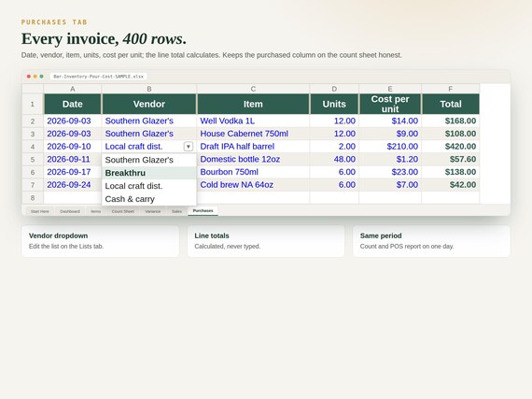Click the Same period info card
The image size is (532, 399).
[x=431, y=241]
